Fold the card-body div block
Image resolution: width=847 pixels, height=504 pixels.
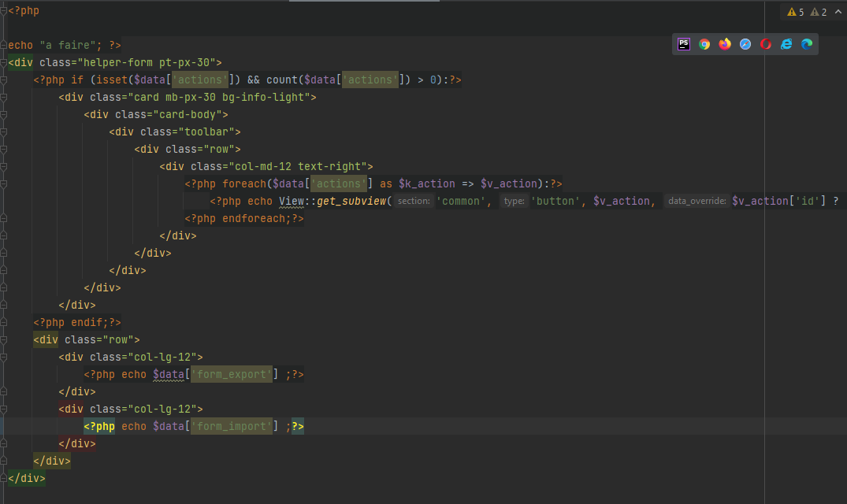[x=4, y=115]
